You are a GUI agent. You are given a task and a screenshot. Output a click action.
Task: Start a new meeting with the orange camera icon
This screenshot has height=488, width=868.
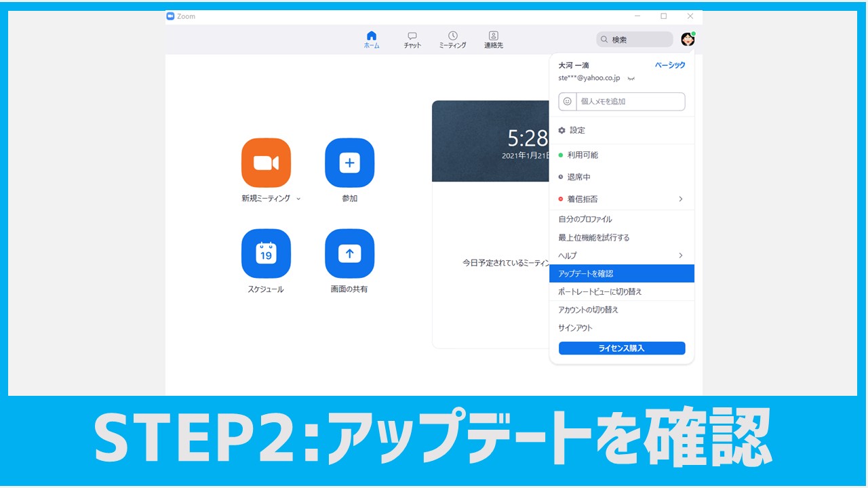pos(266,163)
